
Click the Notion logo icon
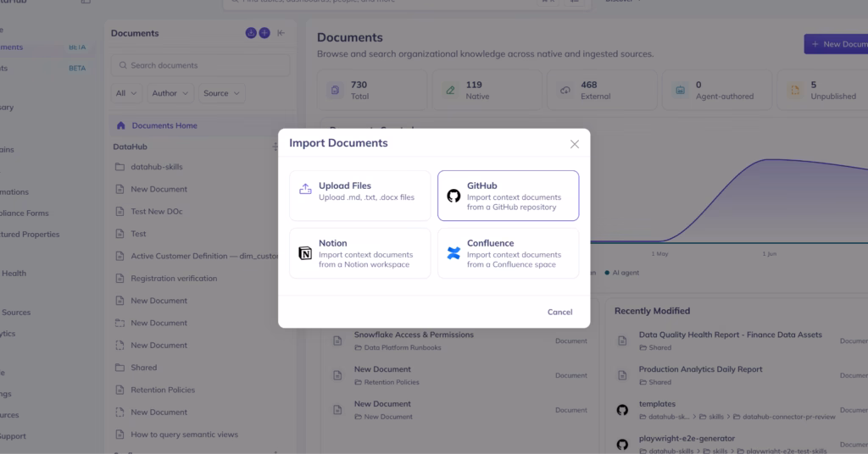point(305,253)
